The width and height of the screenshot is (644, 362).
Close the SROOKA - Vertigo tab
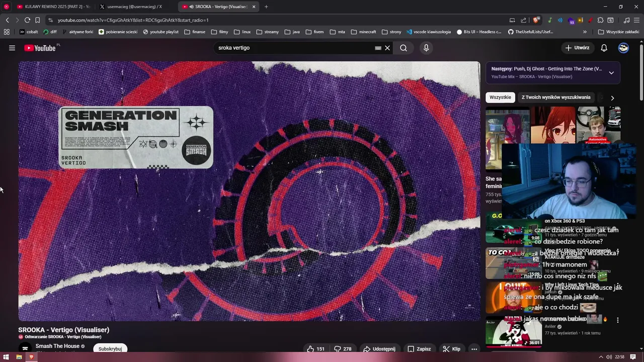tap(254, 7)
